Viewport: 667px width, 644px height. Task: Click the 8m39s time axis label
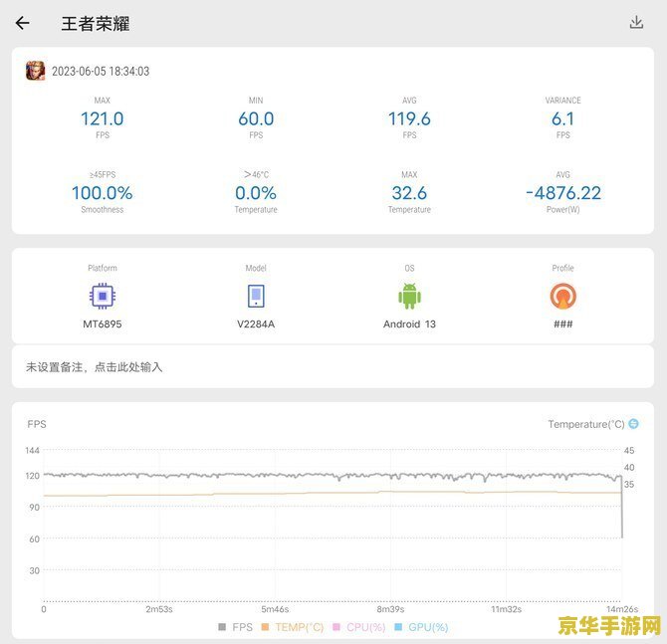coord(390,609)
